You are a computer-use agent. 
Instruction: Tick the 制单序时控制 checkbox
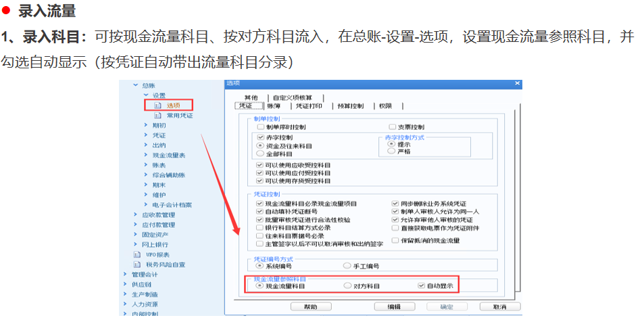coord(260,127)
